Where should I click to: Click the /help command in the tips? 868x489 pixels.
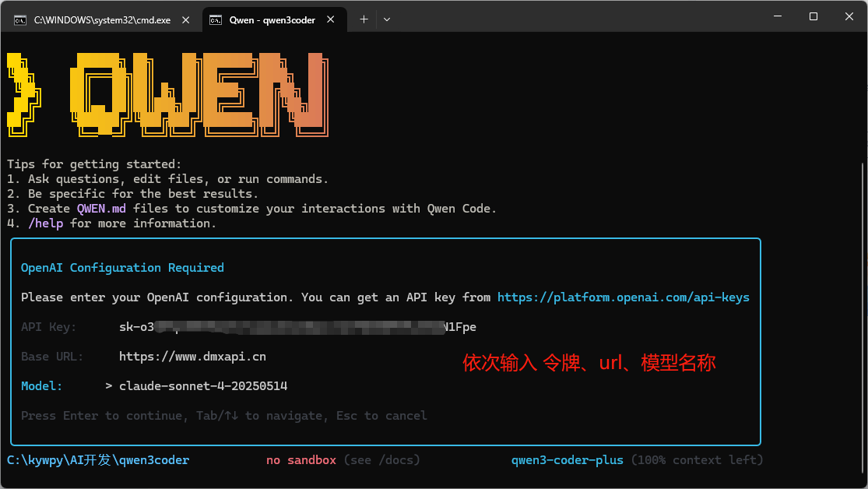click(x=45, y=223)
